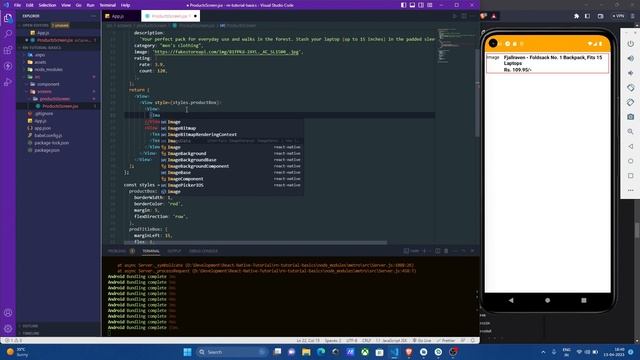Image resolution: width=640 pixels, height=360 pixels.
Task: Click emulator toolbar Overview square icon
Action: coord(631,176)
